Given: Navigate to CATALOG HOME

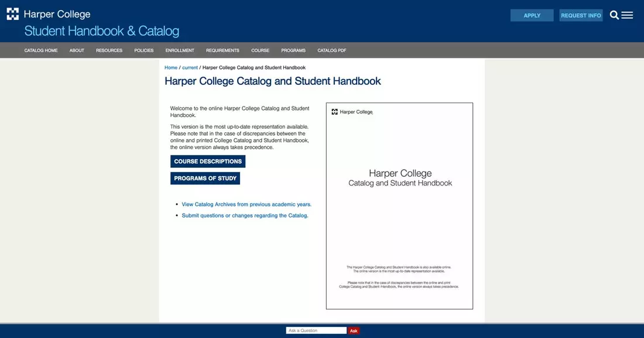Looking at the screenshot, I should pyautogui.click(x=40, y=50).
